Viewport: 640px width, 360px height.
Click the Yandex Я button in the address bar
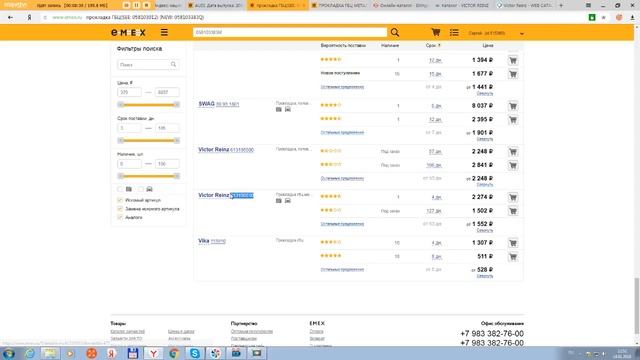pyautogui.click(x=29, y=18)
